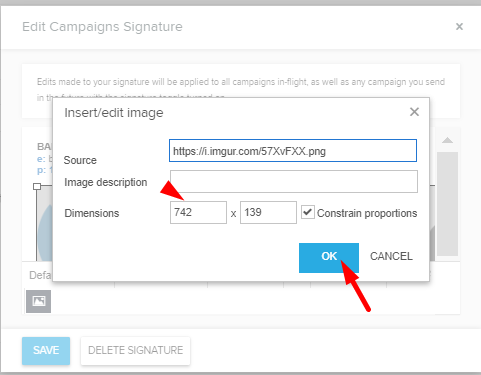
Task: Click the signature image preview behind the dialog
Action: (45, 225)
